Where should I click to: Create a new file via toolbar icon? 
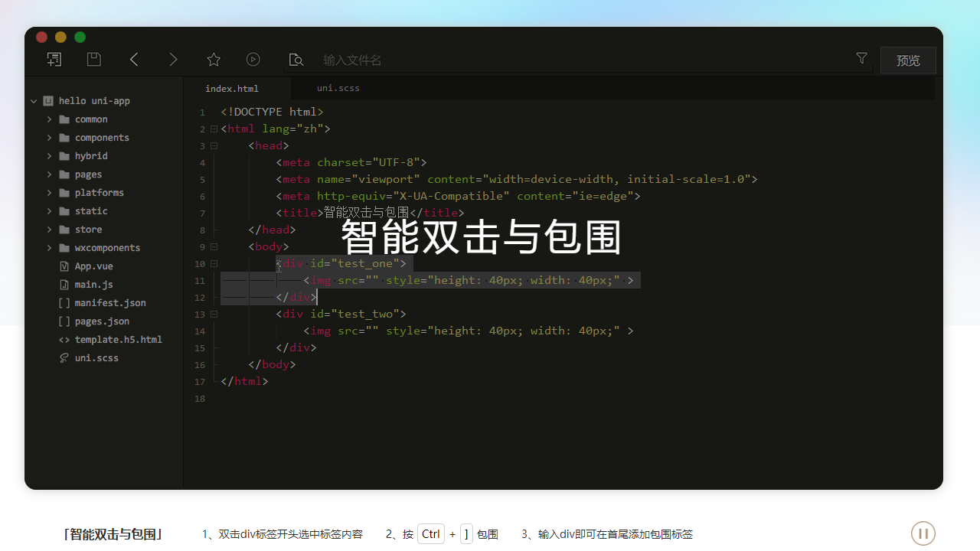click(x=54, y=59)
